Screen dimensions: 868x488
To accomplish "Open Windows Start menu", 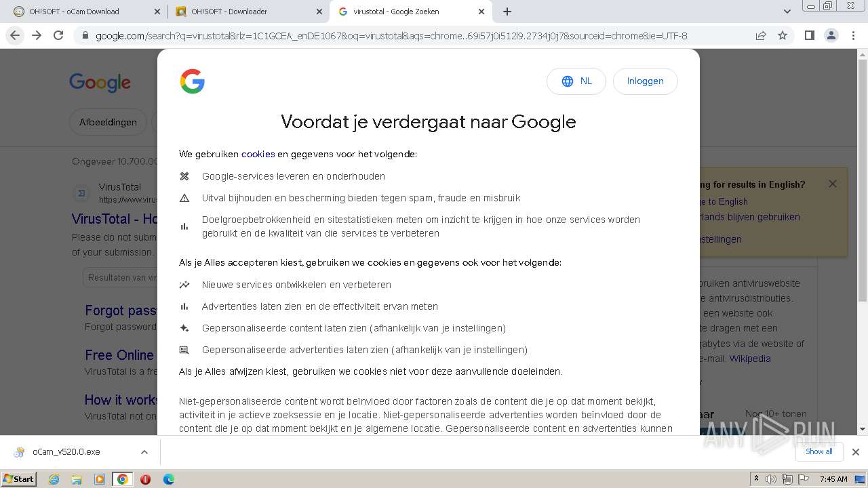I will coord(19,479).
